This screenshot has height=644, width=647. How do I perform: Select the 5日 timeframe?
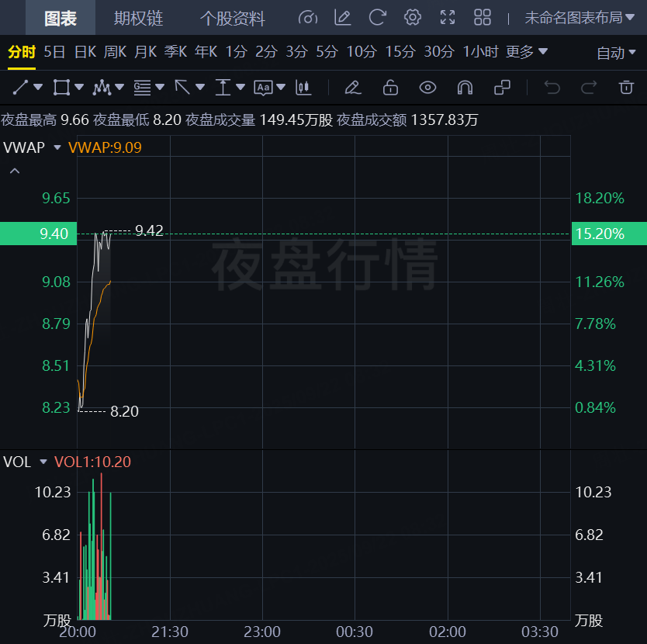click(x=54, y=52)
